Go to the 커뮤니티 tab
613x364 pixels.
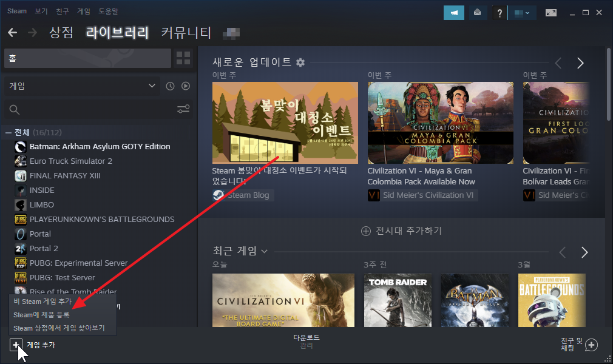coord(186,32)
